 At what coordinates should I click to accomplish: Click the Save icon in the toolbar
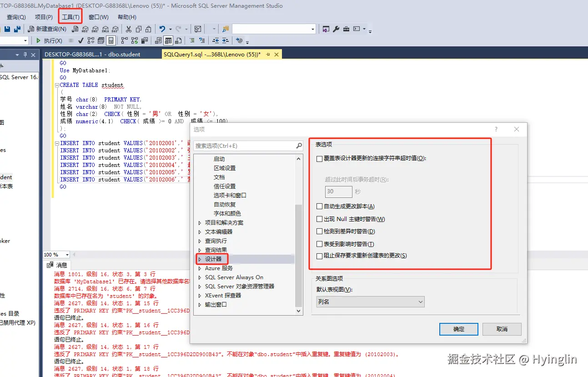click(7, 29)
